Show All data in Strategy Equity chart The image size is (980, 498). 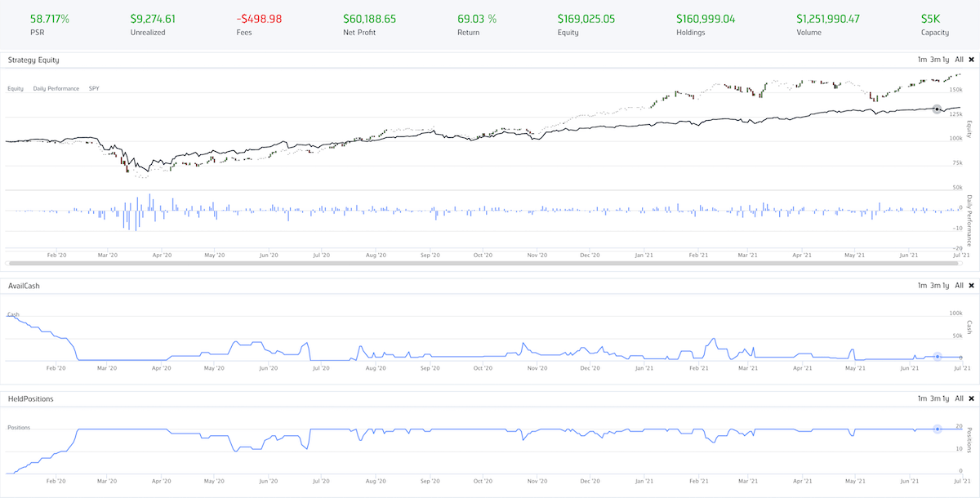pos(960,60)
